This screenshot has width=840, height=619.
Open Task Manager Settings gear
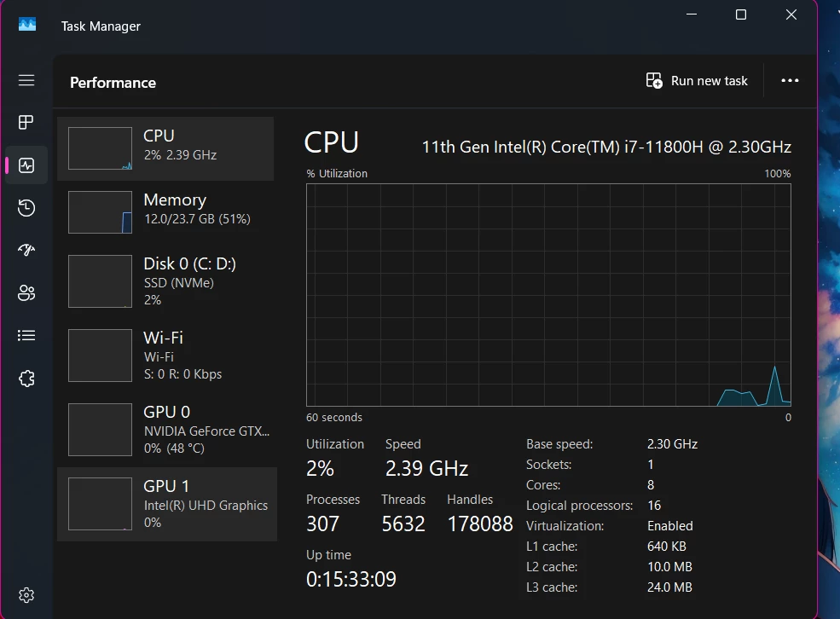coord(26,595)
